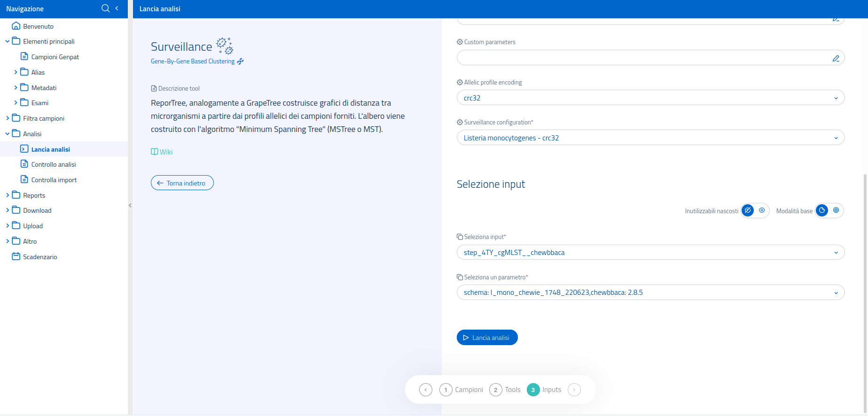
Task: Go to next wizard step arrow
Action: pos(574,390)
